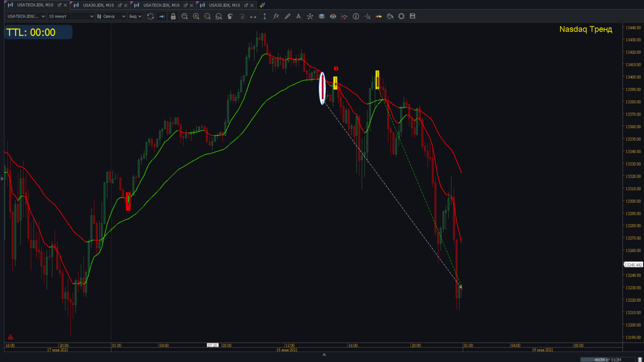Close the second USATECH.IDX tab
Viewport: 644px width, 362px height.
192,5
